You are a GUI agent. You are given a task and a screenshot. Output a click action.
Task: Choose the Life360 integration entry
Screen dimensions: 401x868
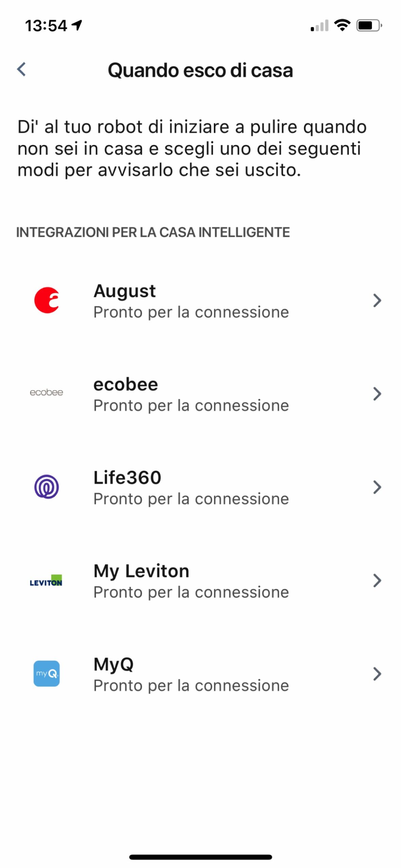click(x=127, y=478)
